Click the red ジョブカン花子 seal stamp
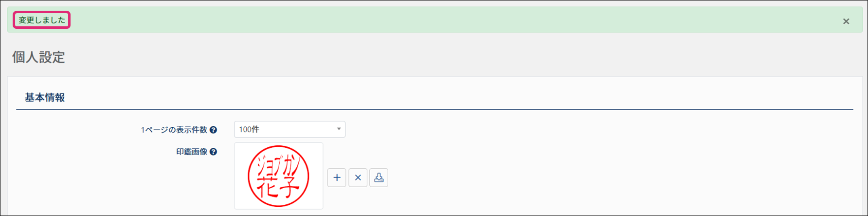This screenshot has height=216, width=868. click(278, 176)
